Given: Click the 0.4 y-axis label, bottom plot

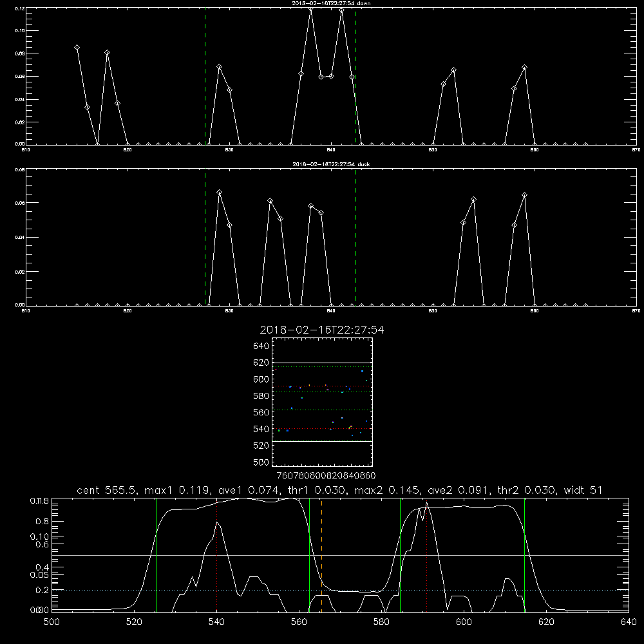Looking at the screenshot, I should [x=43, y=567].
